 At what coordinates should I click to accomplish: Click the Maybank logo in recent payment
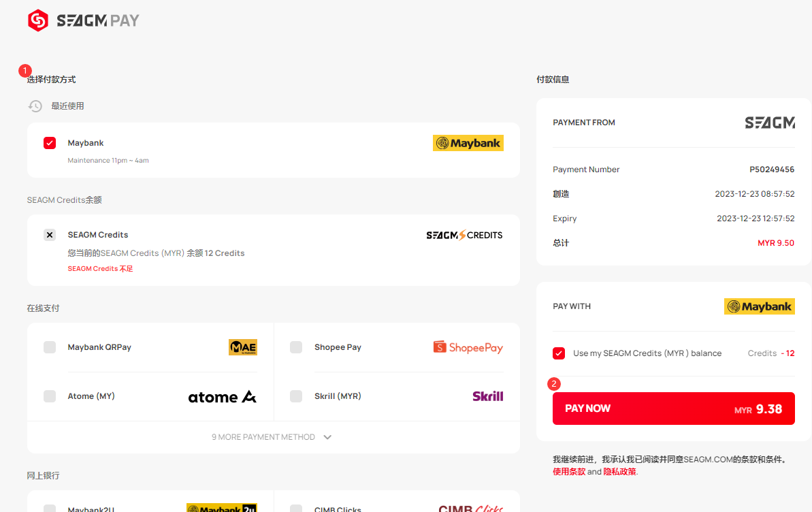468,143
